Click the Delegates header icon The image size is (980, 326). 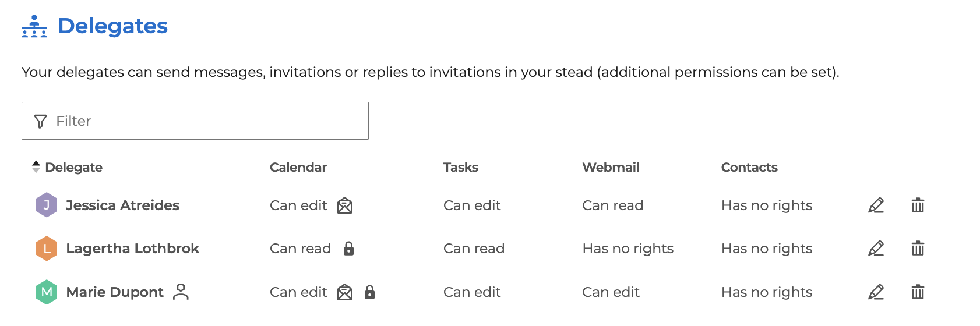(34, 26)
